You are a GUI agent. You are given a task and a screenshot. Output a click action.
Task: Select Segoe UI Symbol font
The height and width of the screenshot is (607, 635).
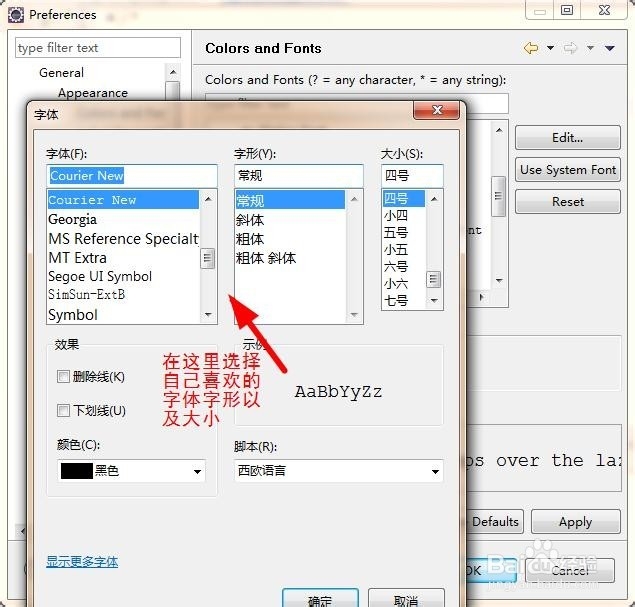[x=123, y=276]
